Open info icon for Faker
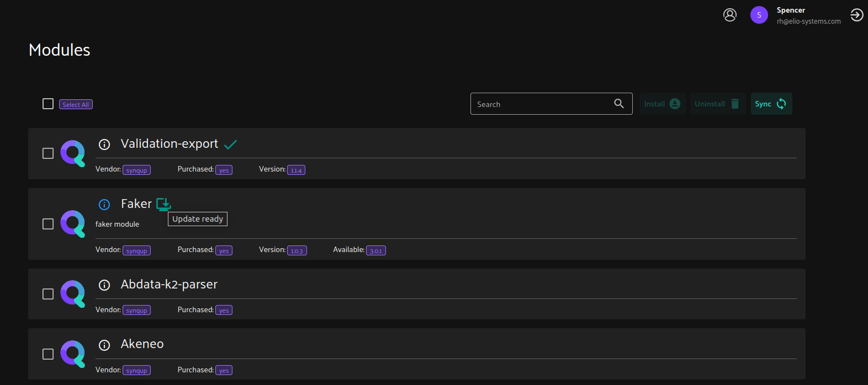Image resolution: width=868 pixels, height=385 pixels. point(104,205)
